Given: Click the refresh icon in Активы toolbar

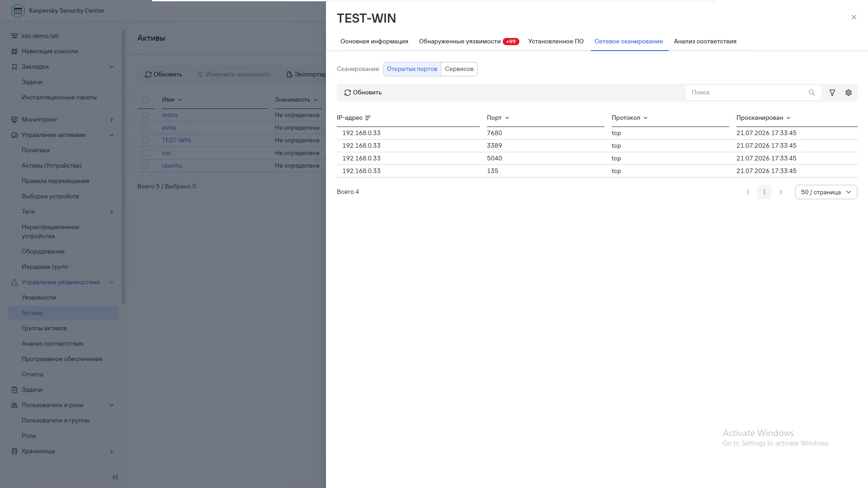Looking at the screenshot, I should click(x=148, y=75).
